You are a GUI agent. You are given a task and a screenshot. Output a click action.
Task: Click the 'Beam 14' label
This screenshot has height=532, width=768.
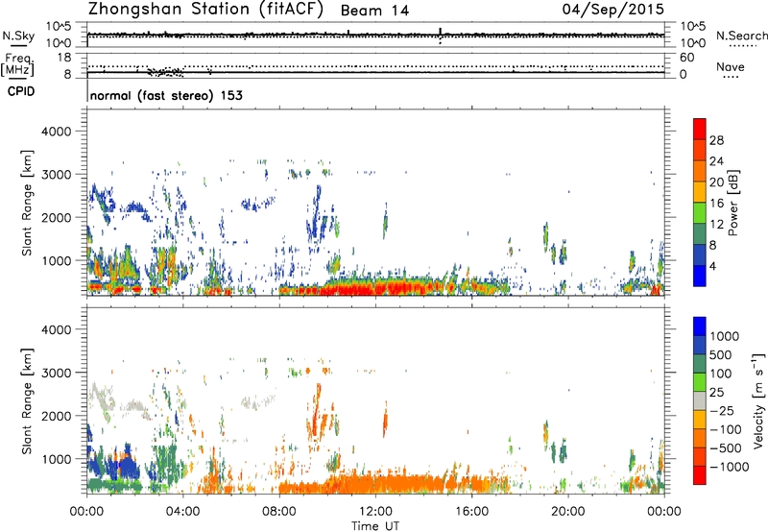click(374, 11)
